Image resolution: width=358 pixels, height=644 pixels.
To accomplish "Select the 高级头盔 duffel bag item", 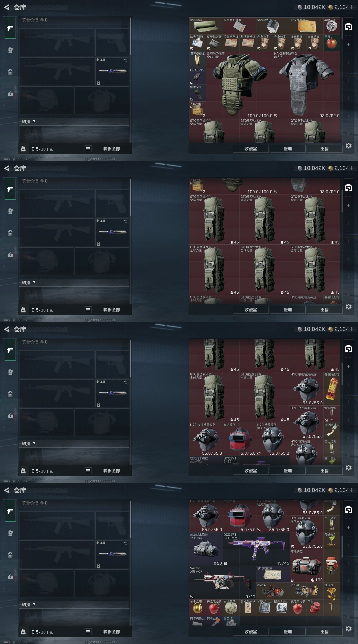I will click(307, 566).
